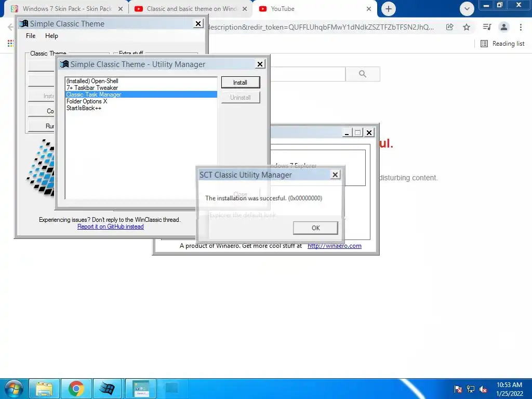This screenshot has width=532, height=399.
Task: Close the SCT Classic Utility Manager message box
Action: pos(335,175)
